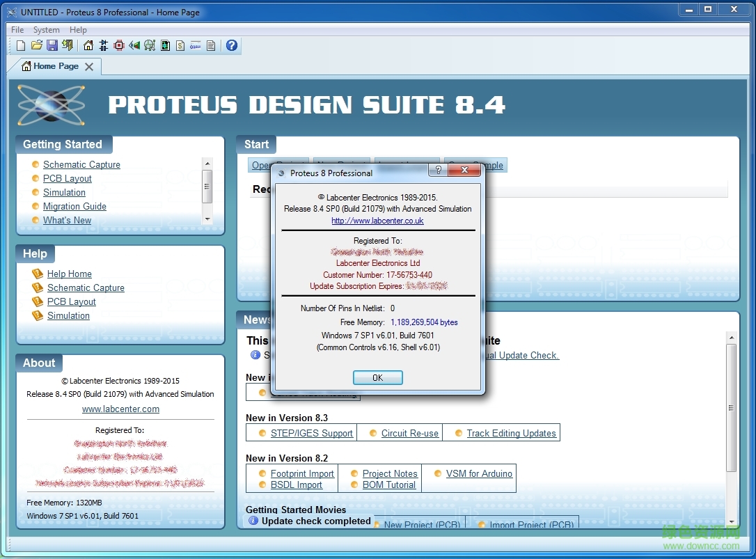Launch the 3D Visualizer icon
756x559 pixels.
[134, 45]
